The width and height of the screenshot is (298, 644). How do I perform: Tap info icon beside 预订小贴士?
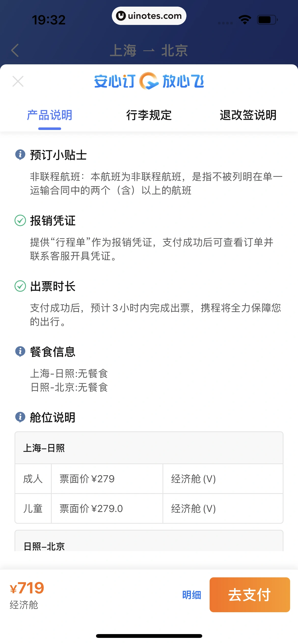[x=20, y=154]
